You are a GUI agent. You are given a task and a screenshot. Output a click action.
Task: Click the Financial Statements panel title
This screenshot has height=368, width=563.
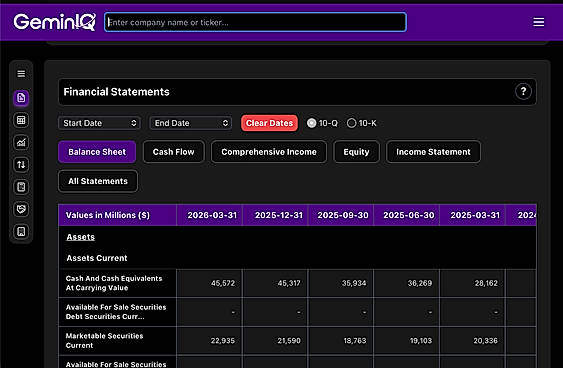116,92
